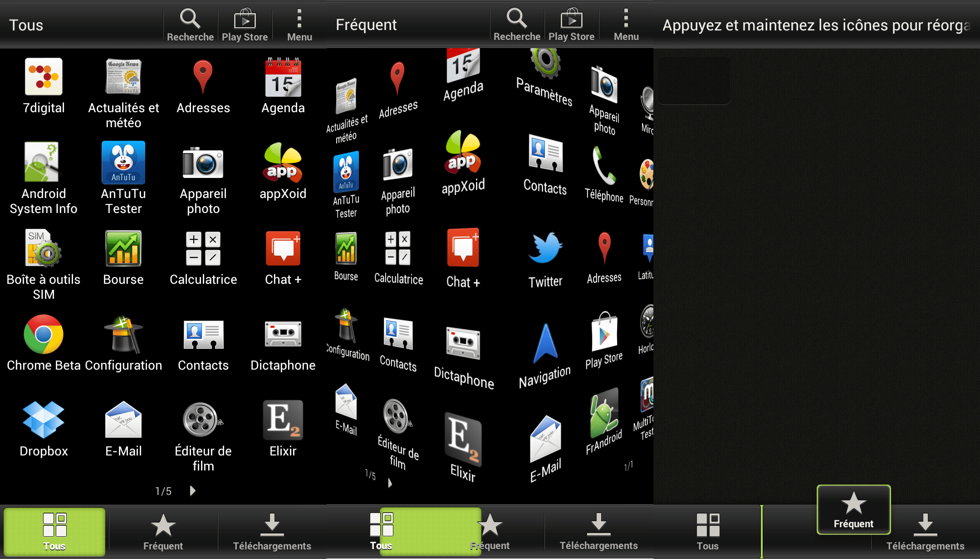Open Éditeur de film in left Tous screen
The height and width of the screenshot is (559, 980).
click(203, 437)
